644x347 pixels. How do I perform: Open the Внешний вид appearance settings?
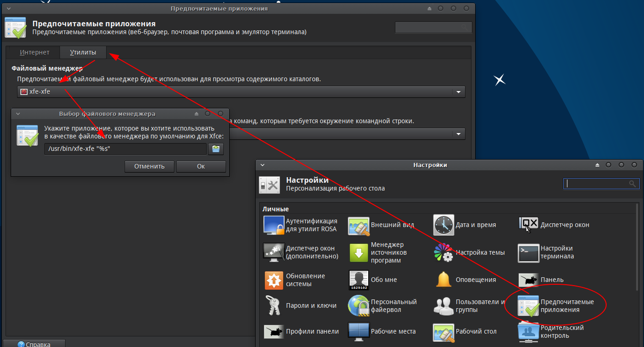pyautogui.click(x=381, y=225)
